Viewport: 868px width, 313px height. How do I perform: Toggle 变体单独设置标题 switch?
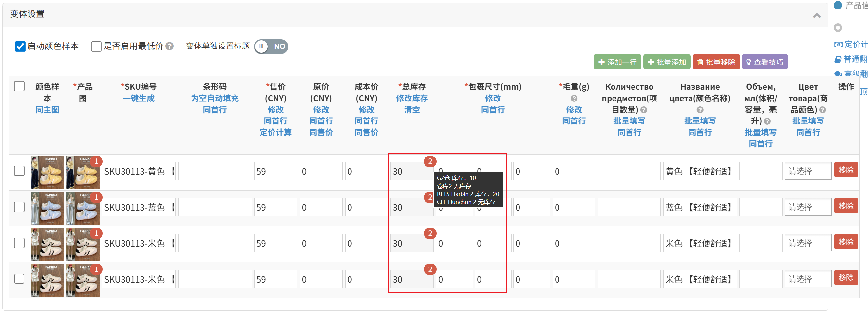[x=271, y=46]
